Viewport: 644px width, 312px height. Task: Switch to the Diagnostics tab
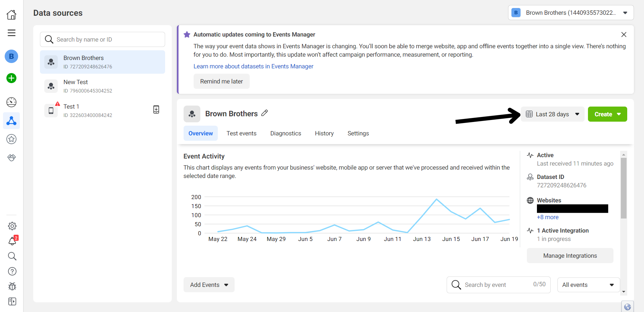click(x=286, y=133)
